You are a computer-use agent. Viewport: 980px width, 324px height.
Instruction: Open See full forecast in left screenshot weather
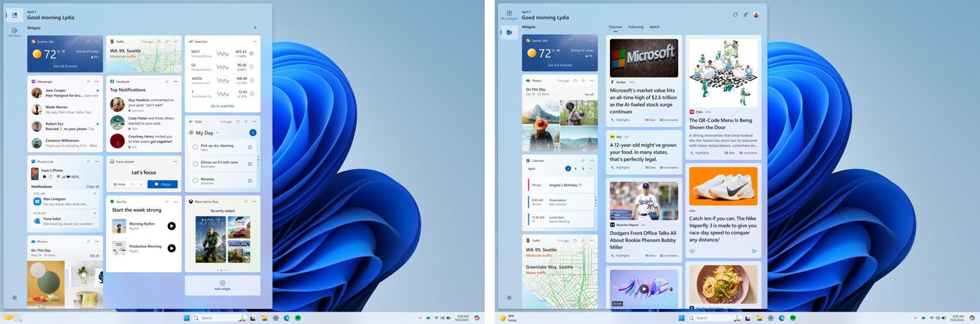pos(65,66)
